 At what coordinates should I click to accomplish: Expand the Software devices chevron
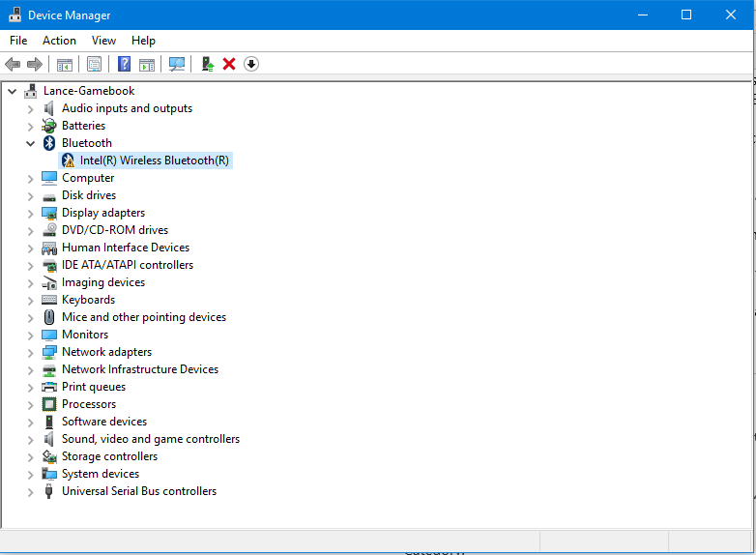pos(30,422)
